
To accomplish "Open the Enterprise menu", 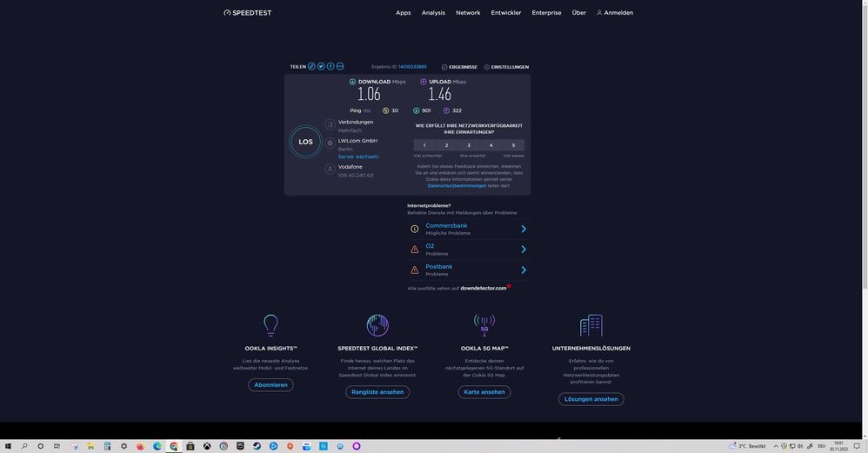I will [x=546, y=13].
